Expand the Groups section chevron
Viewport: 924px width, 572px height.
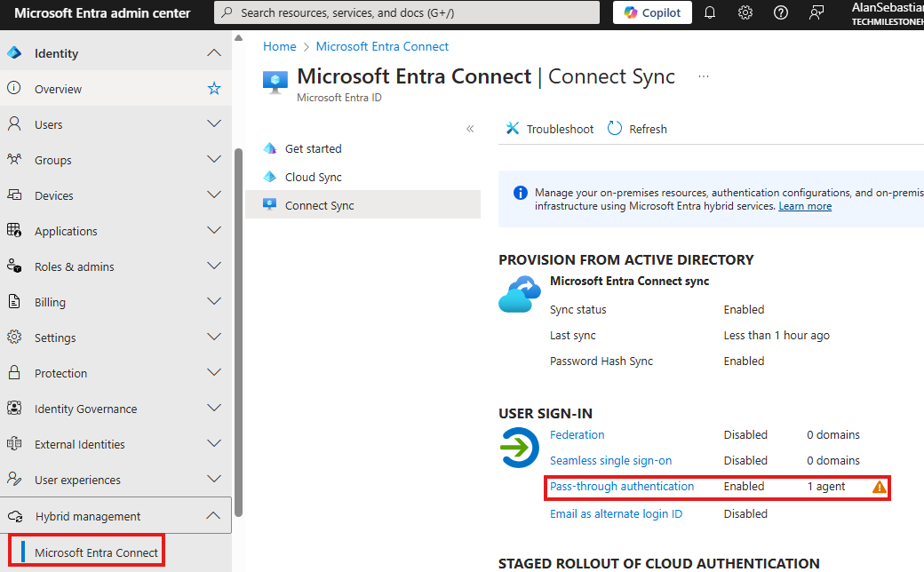pyautogui.click(x=214, y=159)
